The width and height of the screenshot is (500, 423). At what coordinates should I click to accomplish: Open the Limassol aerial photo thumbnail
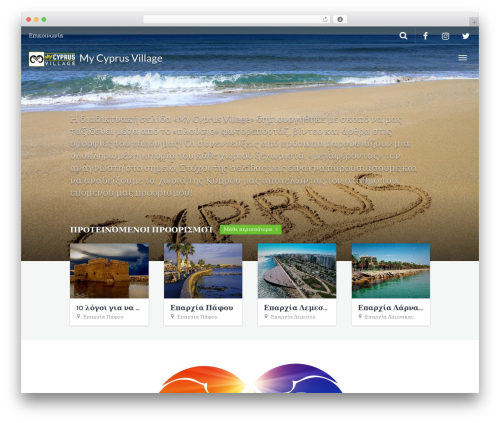click(x=297, y=271)
